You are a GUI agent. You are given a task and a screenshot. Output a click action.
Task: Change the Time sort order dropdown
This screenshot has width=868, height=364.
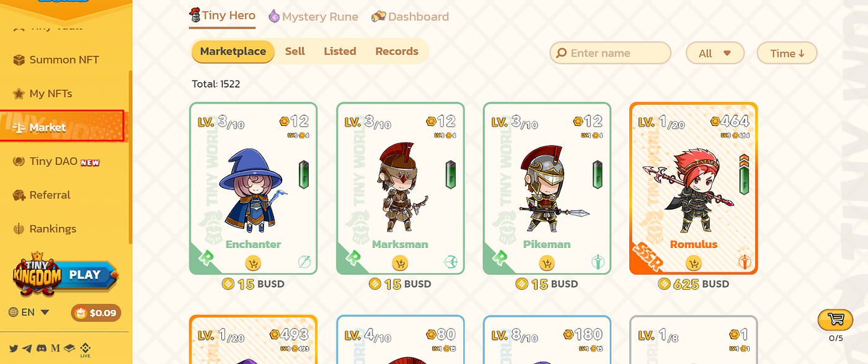point(787,53)
